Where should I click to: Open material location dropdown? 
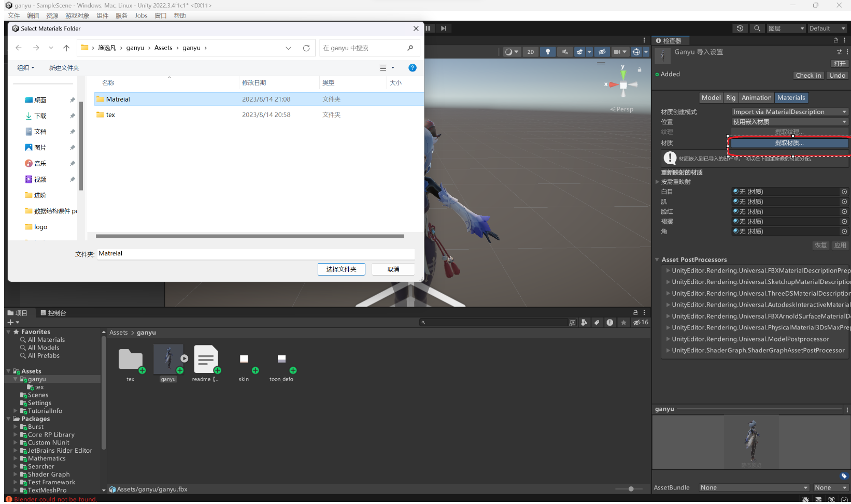click(x=789, y=122)
